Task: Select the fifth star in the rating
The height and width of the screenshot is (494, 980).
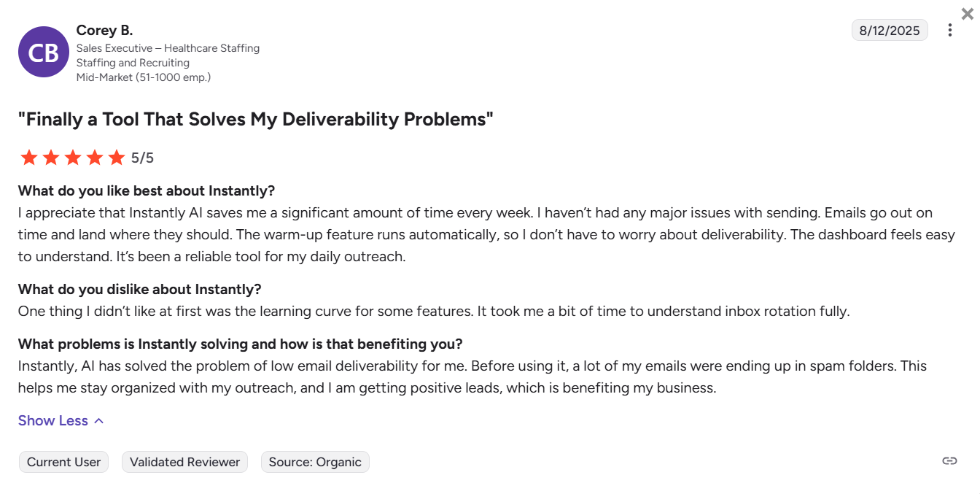Action: click(x=116, y=157)
